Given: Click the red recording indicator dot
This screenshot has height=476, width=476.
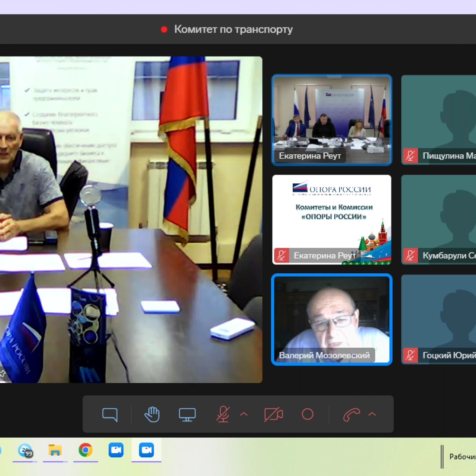Looking at the screenshot, I should click(164, 29).
